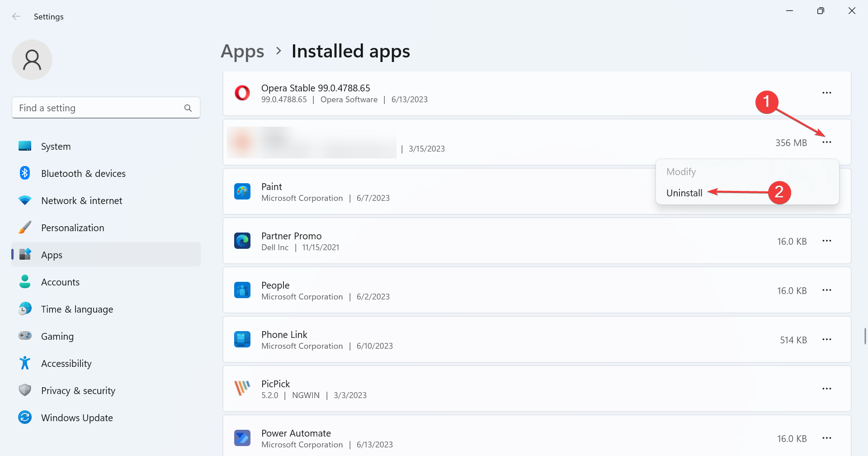Open more options for the 356 MB app
Screen dimensions: 868x456
pyautogui.click(x=827, y=142)
